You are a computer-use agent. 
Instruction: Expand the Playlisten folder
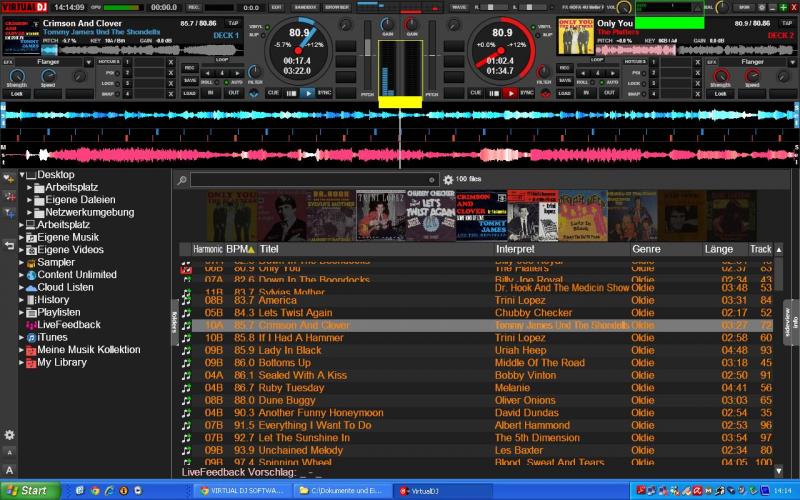(21, 313)
